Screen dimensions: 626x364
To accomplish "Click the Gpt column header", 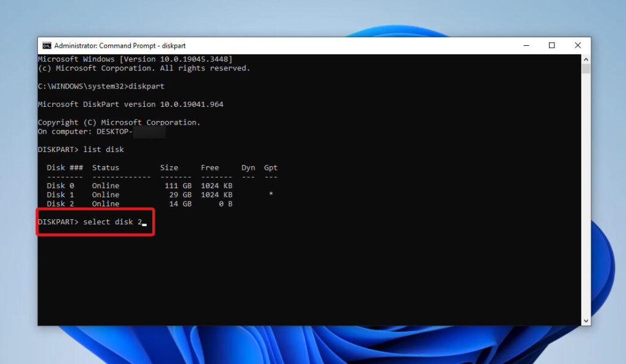I will coord(270,167).
